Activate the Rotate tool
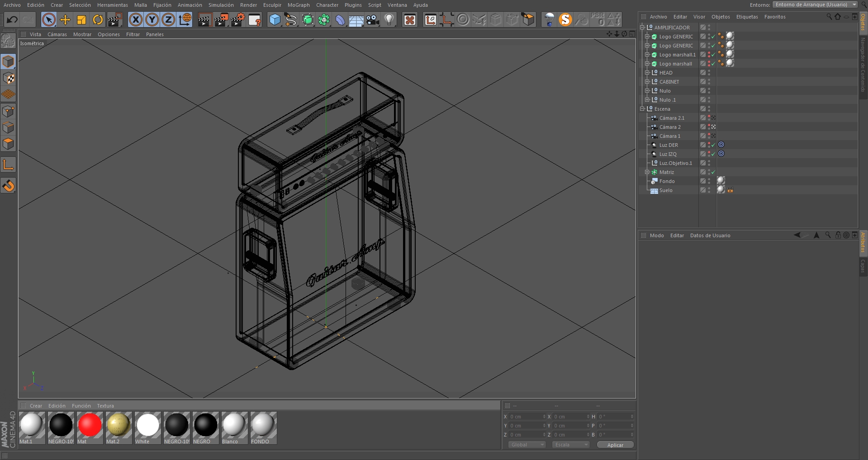This screenshot has width=868, height=460. pyautogui.click(x=98, y=20)
